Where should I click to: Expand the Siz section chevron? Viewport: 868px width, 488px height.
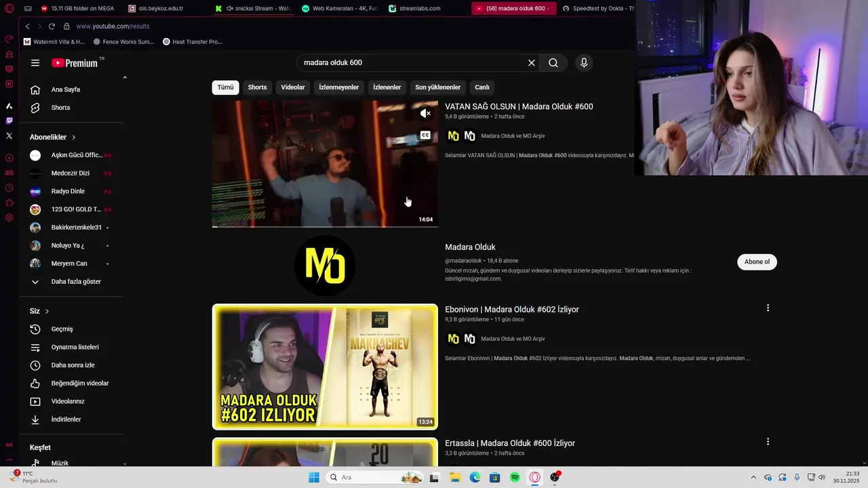click(x=47, y=311)
